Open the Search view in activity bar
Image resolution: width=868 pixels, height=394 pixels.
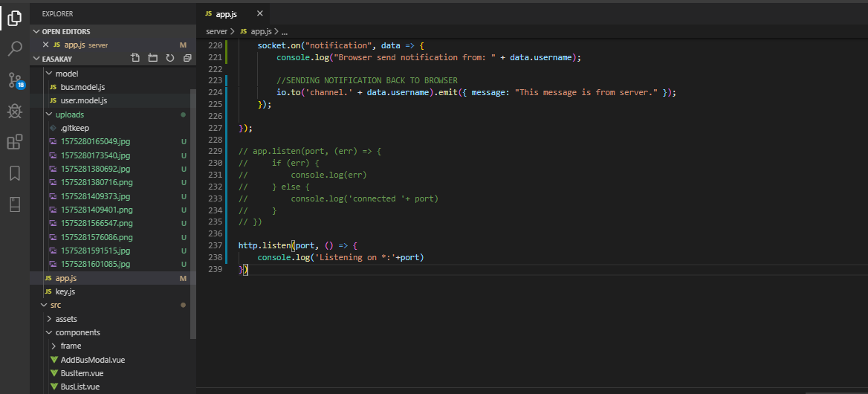coord(14,49)
